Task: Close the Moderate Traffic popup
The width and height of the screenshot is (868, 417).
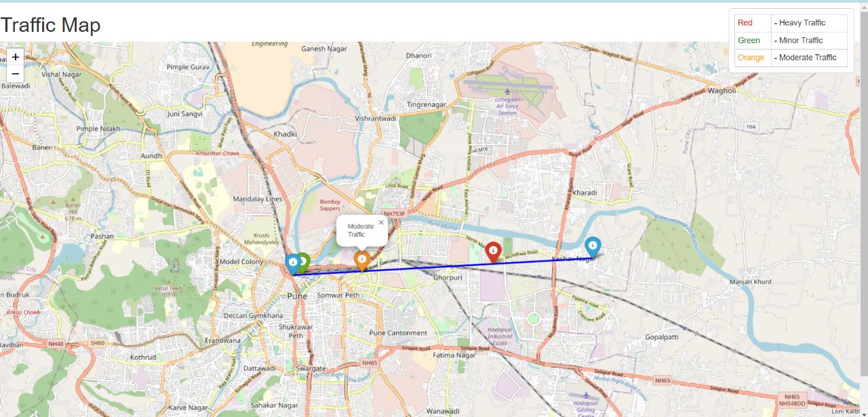Action: pyautogui.click(x=381, y=222)
